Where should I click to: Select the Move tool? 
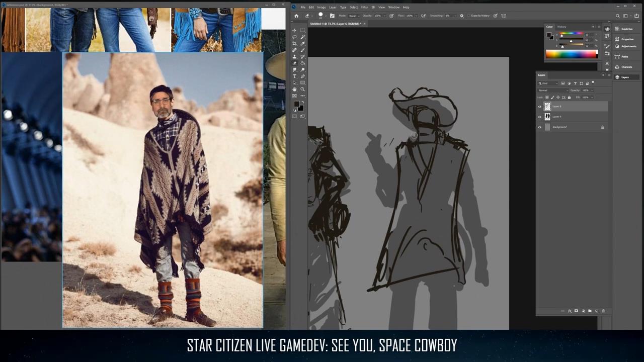tap(295, 31)
